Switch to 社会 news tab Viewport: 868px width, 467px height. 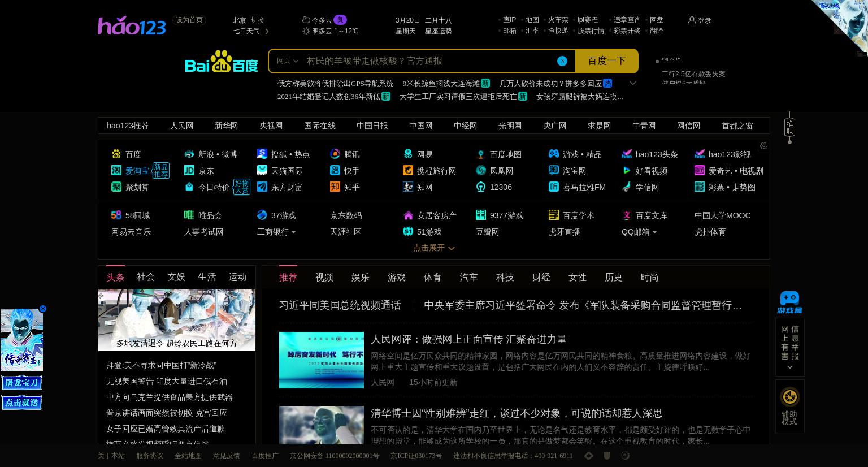pyautogui.click(x=146, y=276)
